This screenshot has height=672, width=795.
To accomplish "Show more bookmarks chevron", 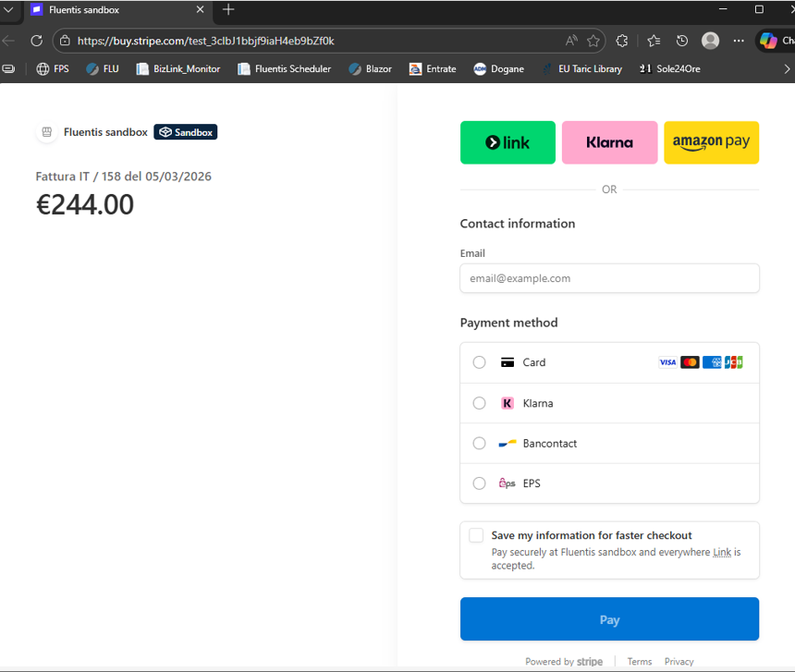I will 787,69.
